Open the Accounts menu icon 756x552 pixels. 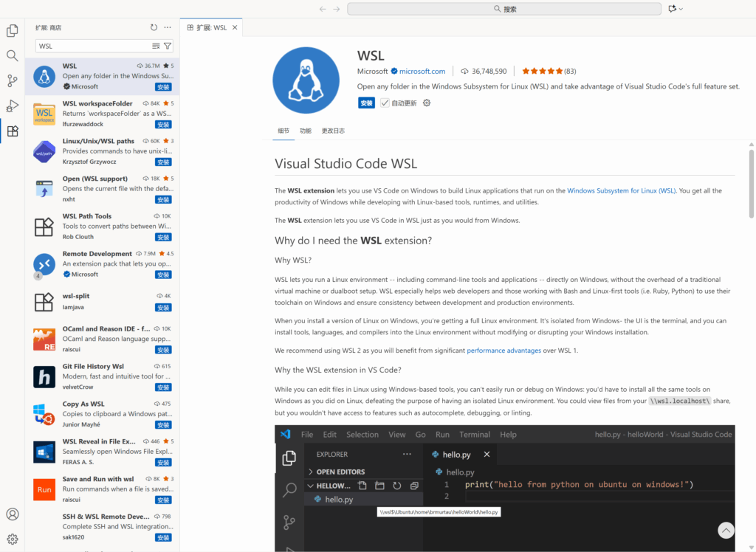point(12,514)
